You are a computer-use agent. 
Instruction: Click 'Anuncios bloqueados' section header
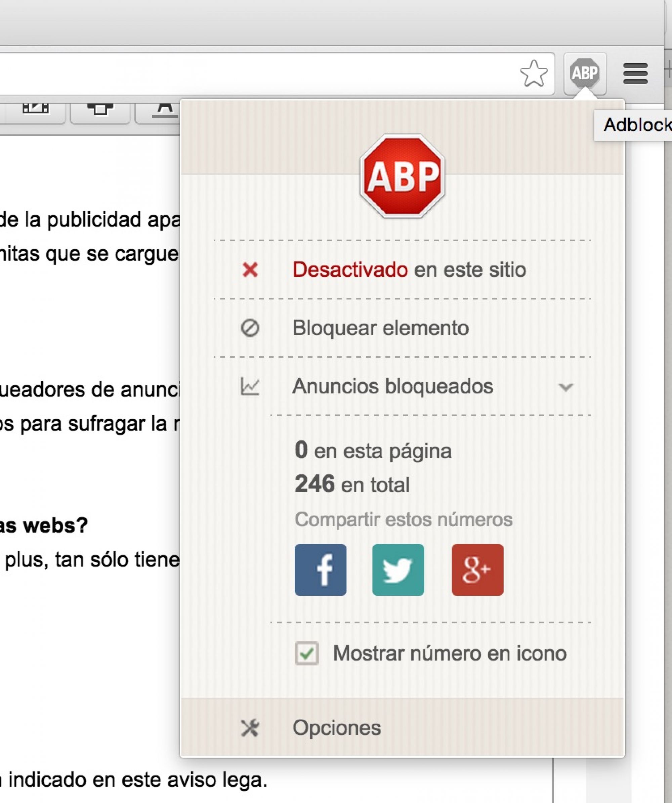[393, 386]
